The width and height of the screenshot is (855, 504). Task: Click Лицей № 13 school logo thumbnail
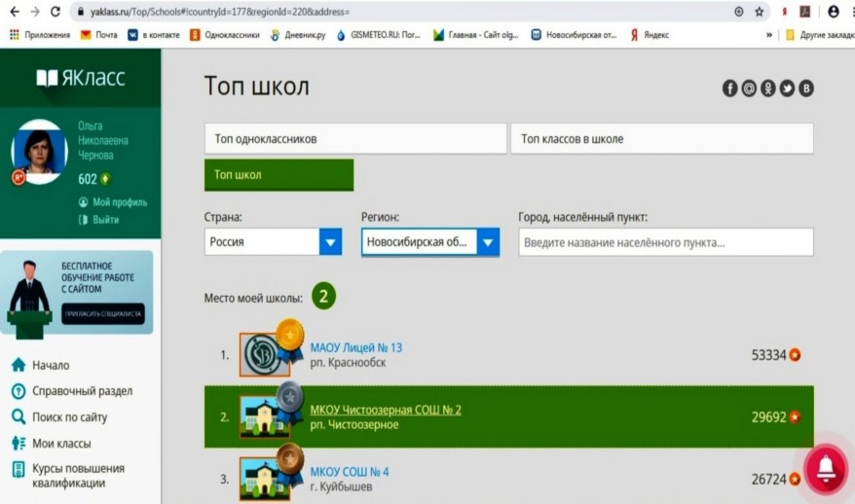click(x=265, y=355)
